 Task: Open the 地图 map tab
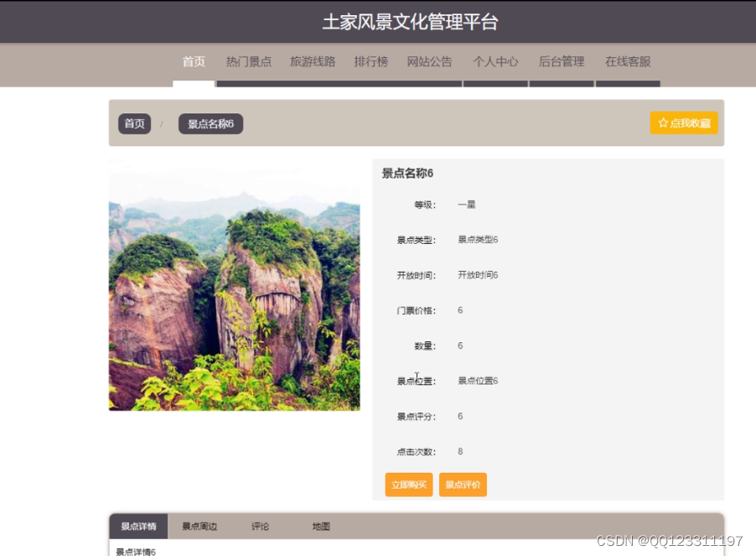point(320,526)
